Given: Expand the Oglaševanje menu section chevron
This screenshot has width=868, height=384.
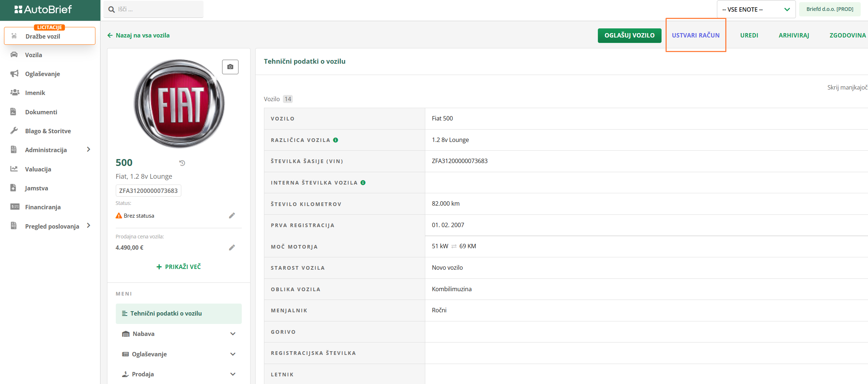Looking at the screenshot, I should click(x=233, y=354).
